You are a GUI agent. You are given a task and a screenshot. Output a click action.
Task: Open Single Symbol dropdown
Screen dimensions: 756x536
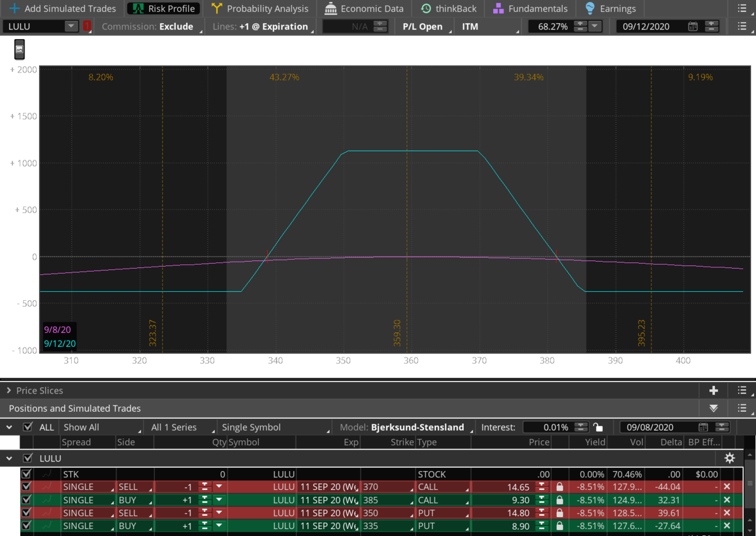point(274,427)
